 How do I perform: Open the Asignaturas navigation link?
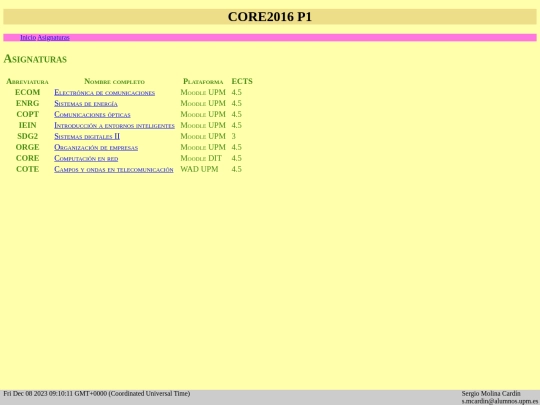(x=53, y=38)
